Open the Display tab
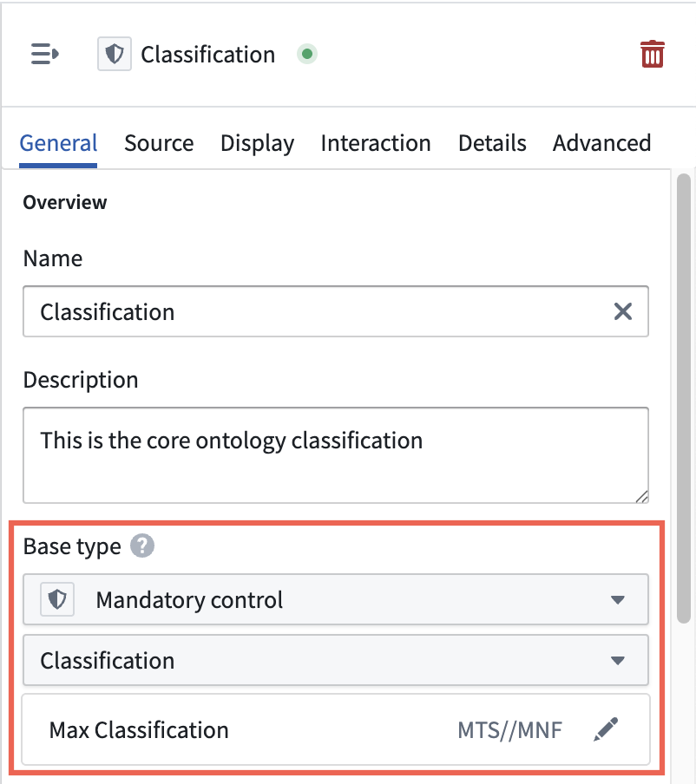Image resolution: width=696 pixels, height=784 pixels. 257,143
